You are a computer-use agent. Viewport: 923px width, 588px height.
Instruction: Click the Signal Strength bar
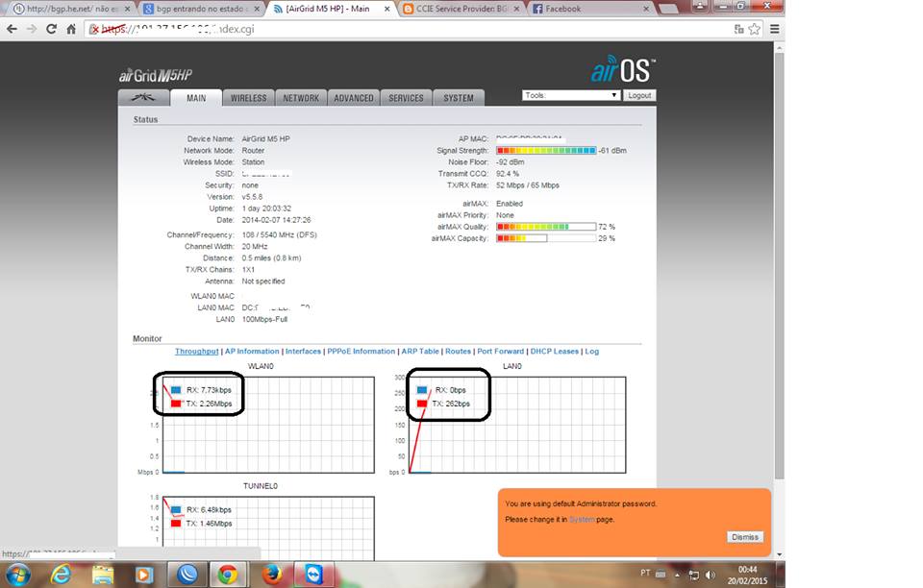tap(546, 151)
